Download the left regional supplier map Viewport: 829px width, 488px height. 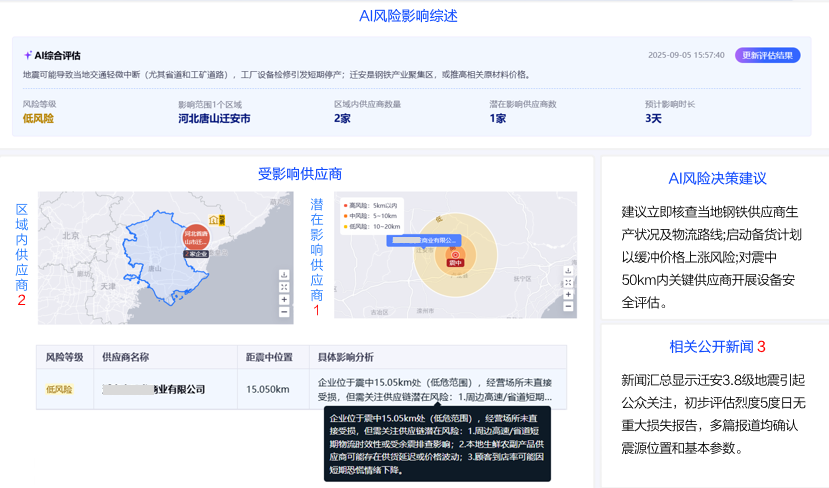coord(285,273)
